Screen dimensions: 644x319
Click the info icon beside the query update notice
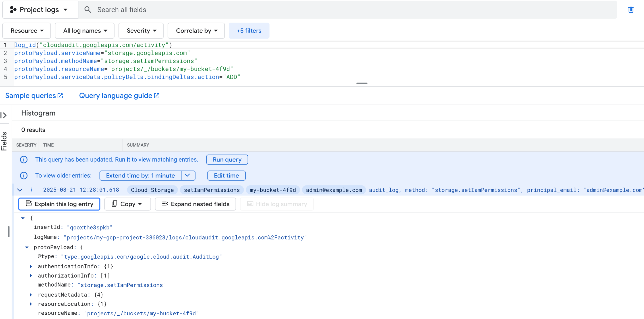click(x=24, y=159)
